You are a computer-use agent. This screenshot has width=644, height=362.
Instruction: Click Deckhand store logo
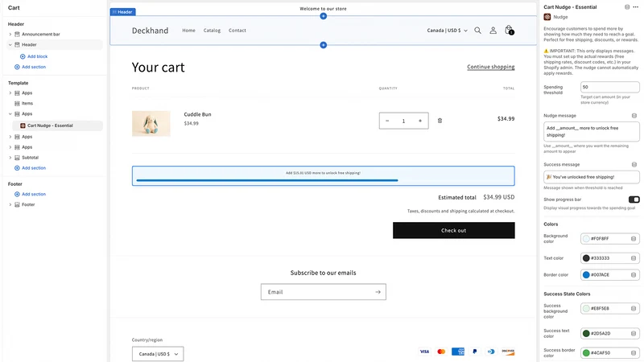(150, 31)
